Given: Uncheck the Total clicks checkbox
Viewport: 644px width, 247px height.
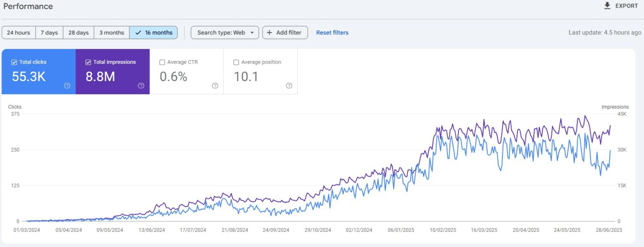Looking at the screenshot, I should [x=14, y=62].
